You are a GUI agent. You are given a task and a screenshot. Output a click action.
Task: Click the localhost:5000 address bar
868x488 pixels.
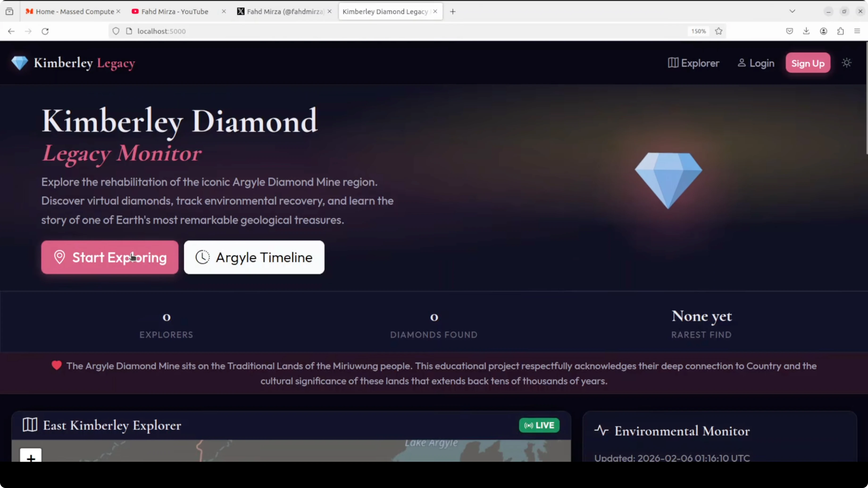tap(398, 31)
